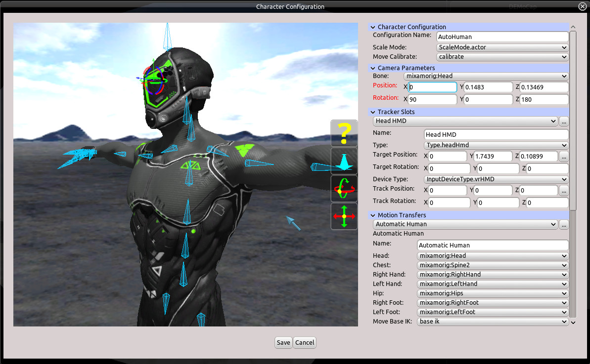Collapse the Camera Parameters section
The width and height of the screenshot is (590, 364).
373,68
